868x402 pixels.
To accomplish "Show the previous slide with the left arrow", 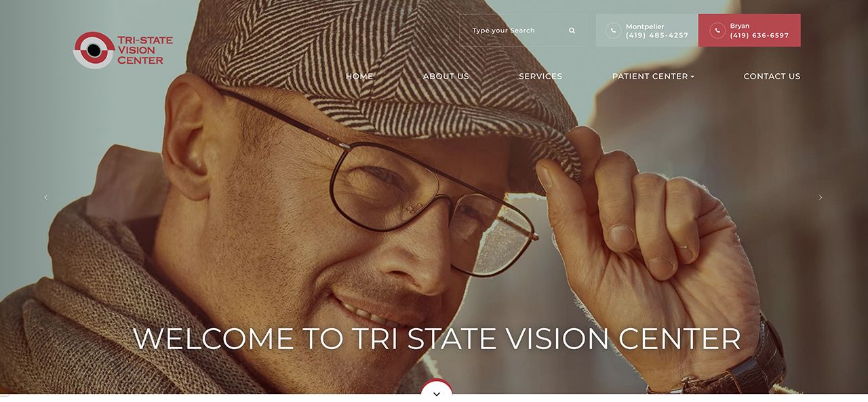I will click(x=46, y=197).
